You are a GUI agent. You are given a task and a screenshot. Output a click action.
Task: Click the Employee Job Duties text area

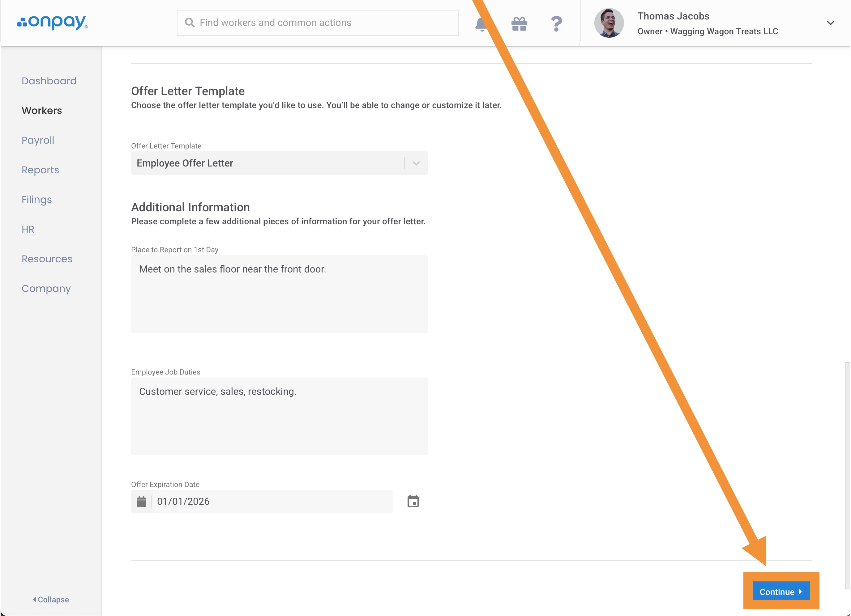click(279, 416)
